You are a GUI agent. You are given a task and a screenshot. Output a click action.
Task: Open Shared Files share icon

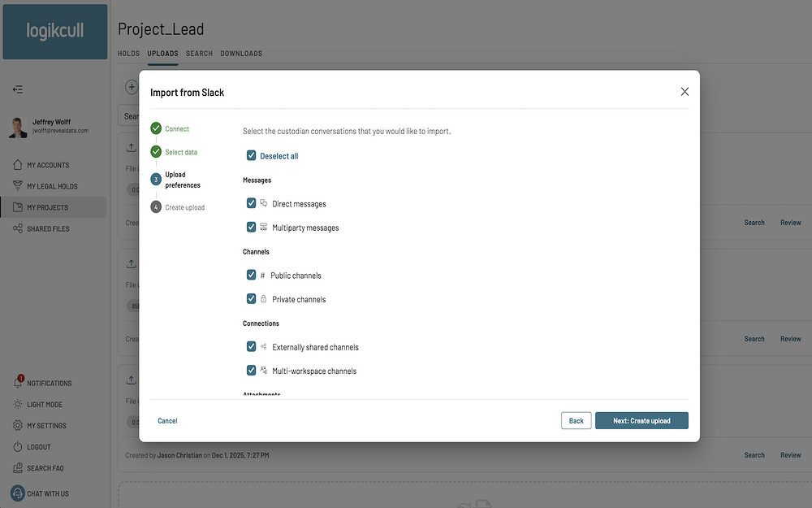coord(18,228)
